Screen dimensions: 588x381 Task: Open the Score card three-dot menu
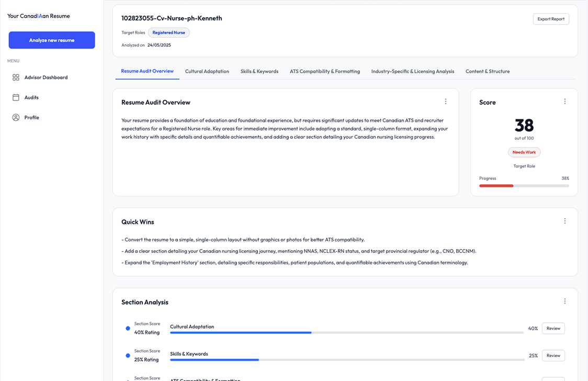(x=565, y=102)
